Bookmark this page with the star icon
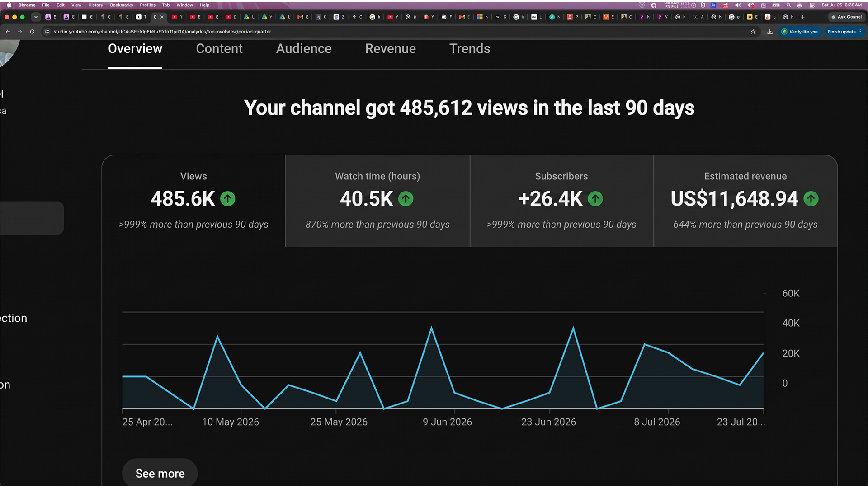The image size is (868, 488). pos(753,32)
